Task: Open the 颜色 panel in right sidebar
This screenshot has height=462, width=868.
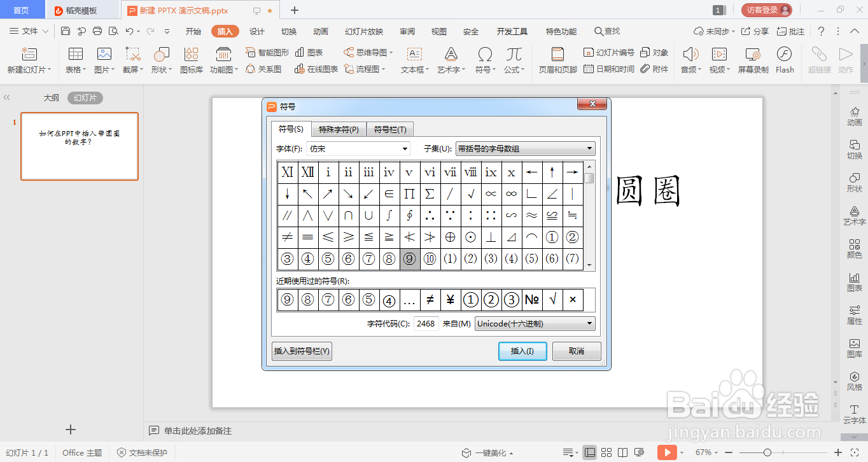Action: pos(855,249)
